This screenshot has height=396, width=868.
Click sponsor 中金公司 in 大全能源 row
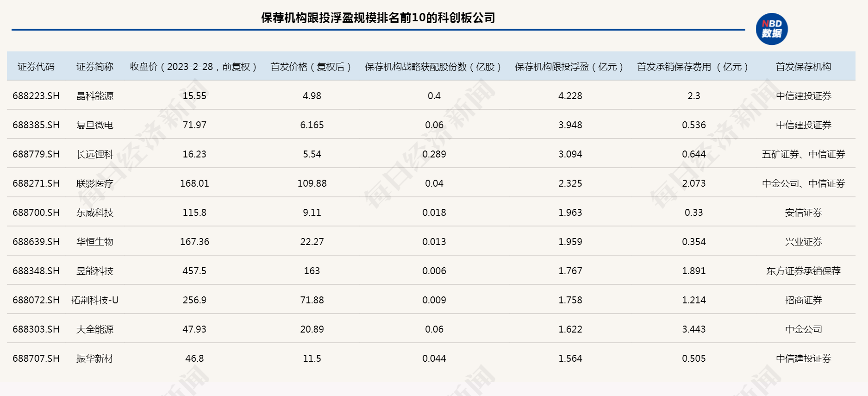(x=804, y=329)
